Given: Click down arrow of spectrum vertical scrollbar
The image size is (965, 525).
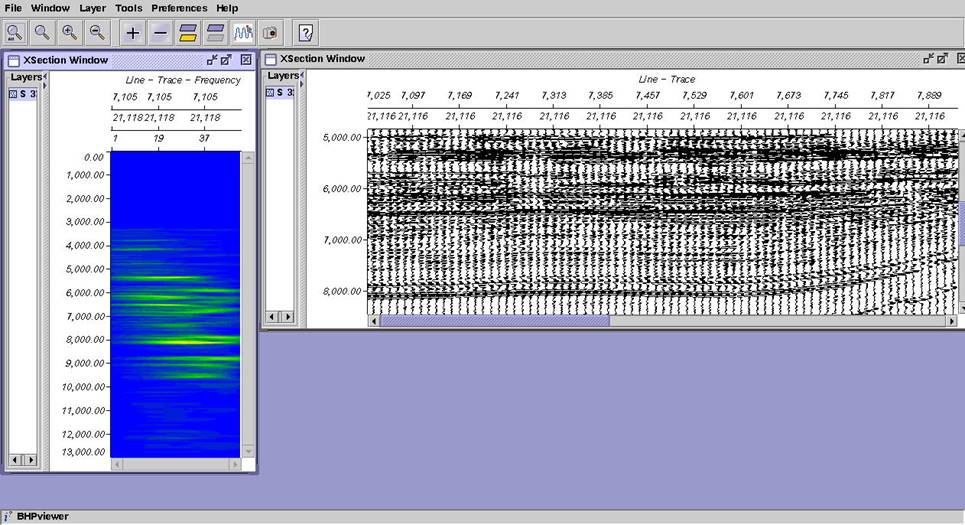Looking at the screenshot, I should tap(248, 451).
